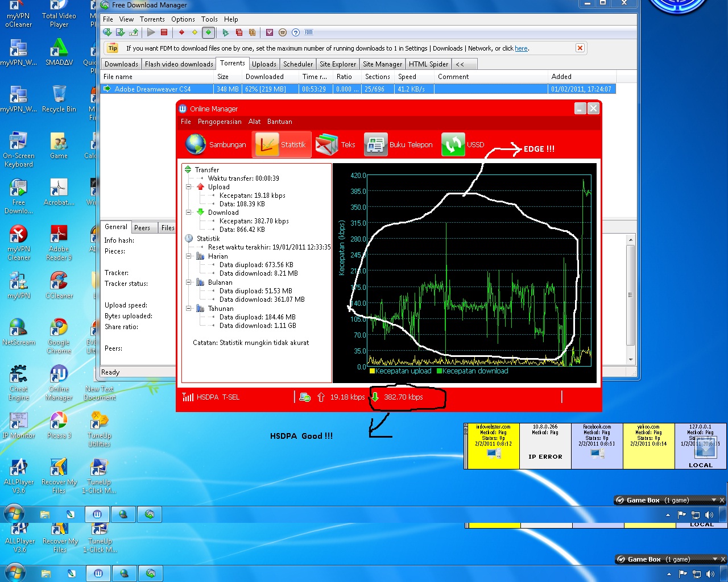Open the Site Manager tab
Image resolution: width=728 pixels, height=582 pixels.
pos(382,64)
